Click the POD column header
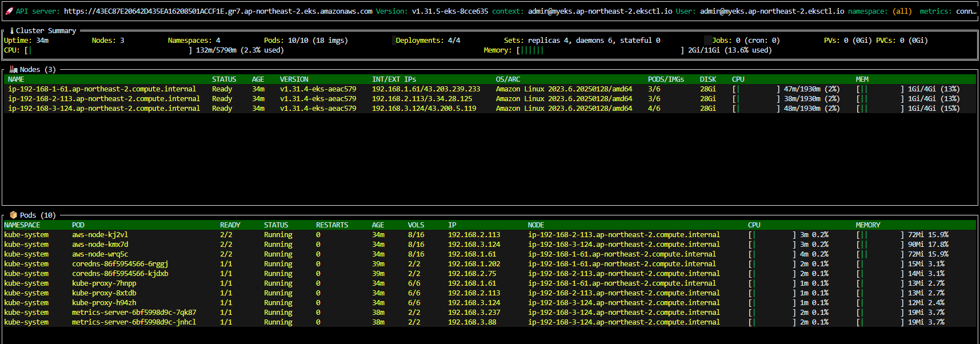This screenshot has width=980, height=344. pyautogui.click(x=78, y=225)
